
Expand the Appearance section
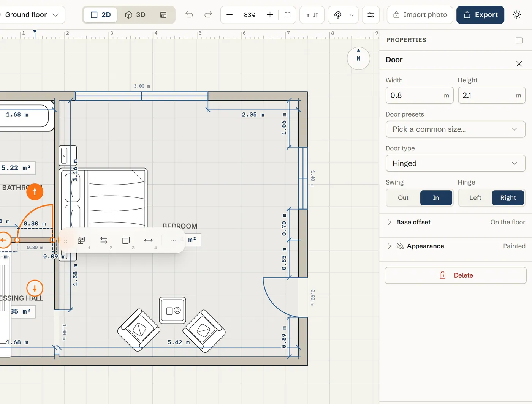coord(456,246)
